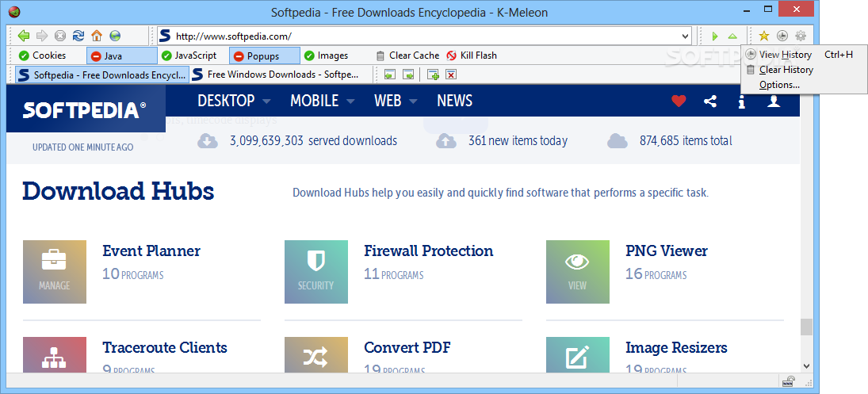The image size is (868, 394).
Task: Click the info 'i' icon on the Softpedia header
Action: tap(742, 101)
